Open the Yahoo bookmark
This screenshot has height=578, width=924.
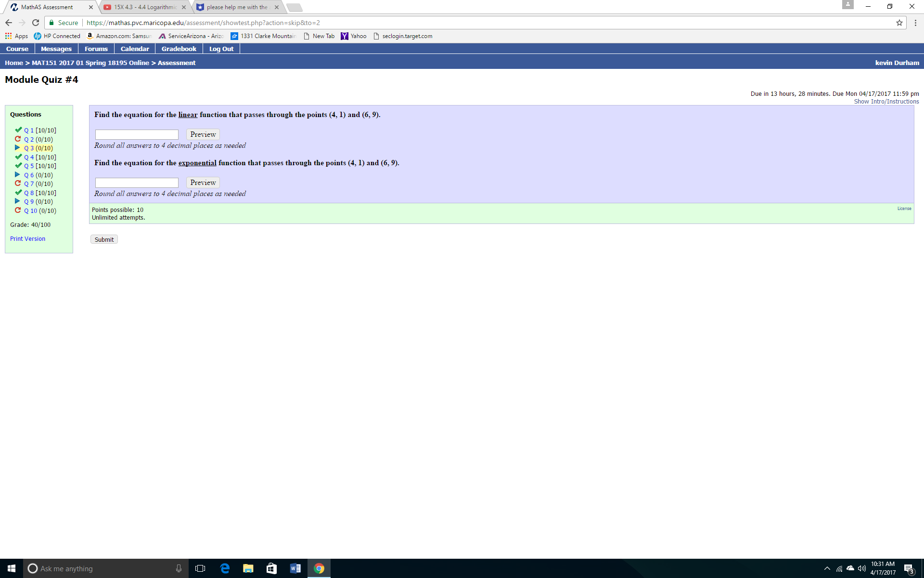354,36
